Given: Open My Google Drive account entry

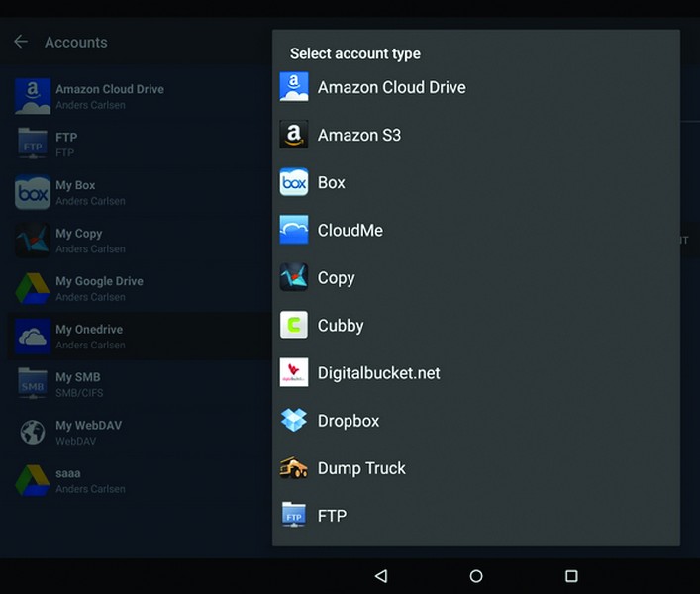Looking at the screenshot, I should (x=140, y=288).
